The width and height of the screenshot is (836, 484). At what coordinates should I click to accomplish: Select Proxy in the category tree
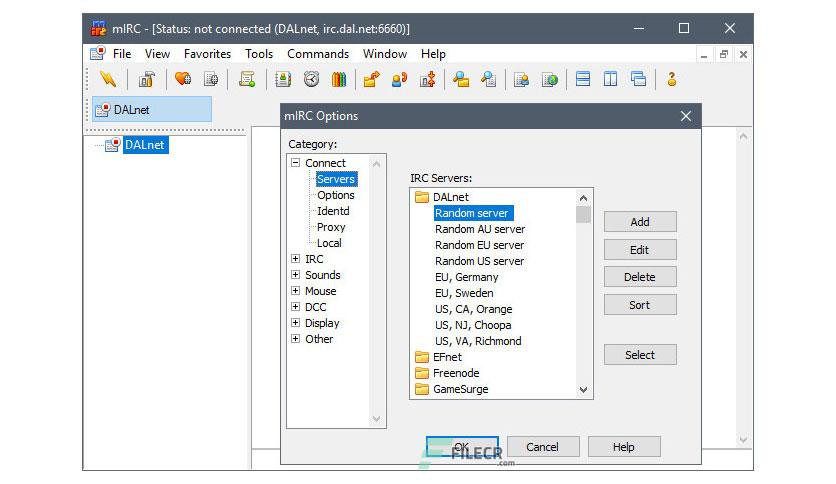[331, 227]
